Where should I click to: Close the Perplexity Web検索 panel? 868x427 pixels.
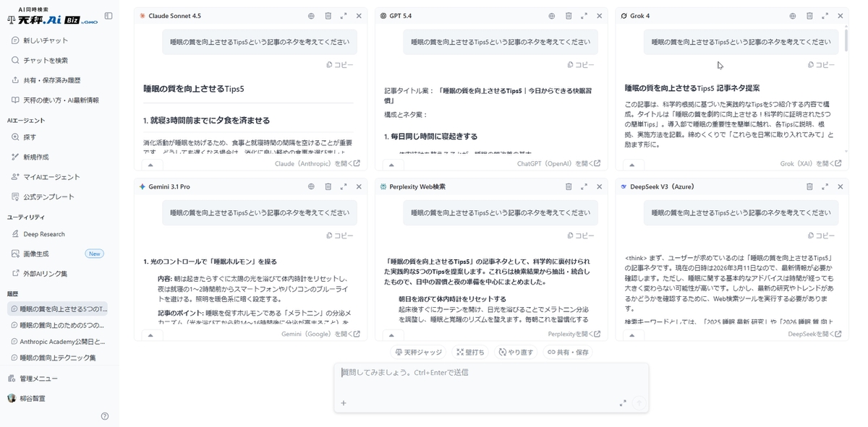600,186
